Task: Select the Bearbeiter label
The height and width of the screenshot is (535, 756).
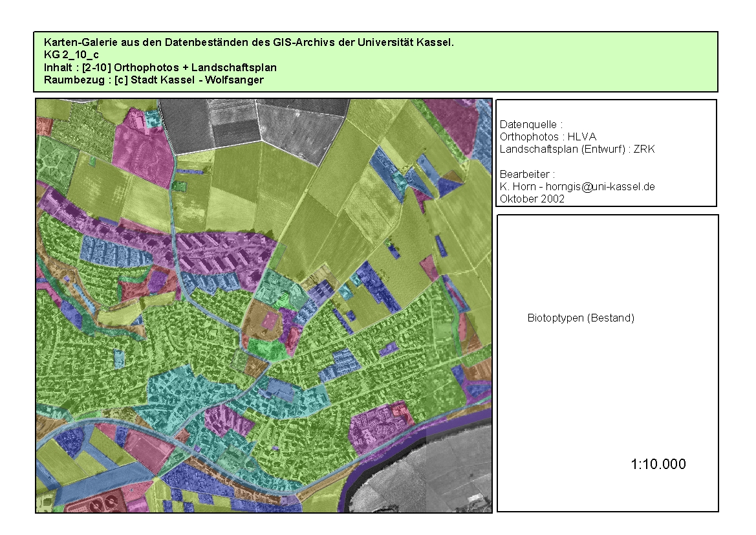Action: coord(527,175)
